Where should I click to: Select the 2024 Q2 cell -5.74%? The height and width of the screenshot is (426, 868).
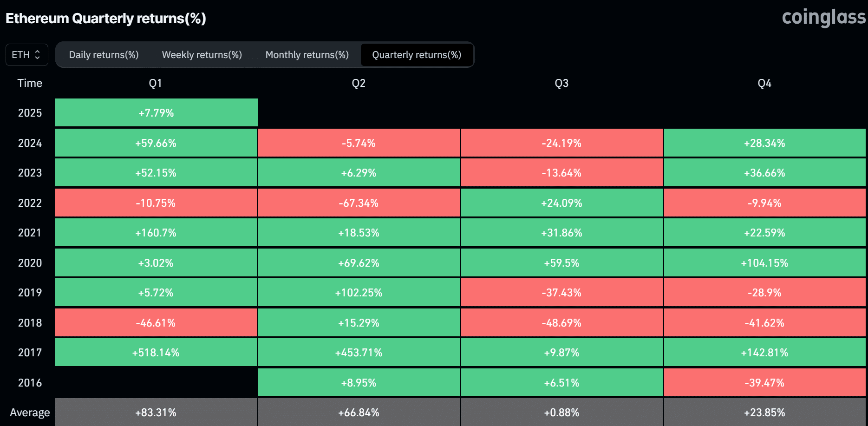359,143
